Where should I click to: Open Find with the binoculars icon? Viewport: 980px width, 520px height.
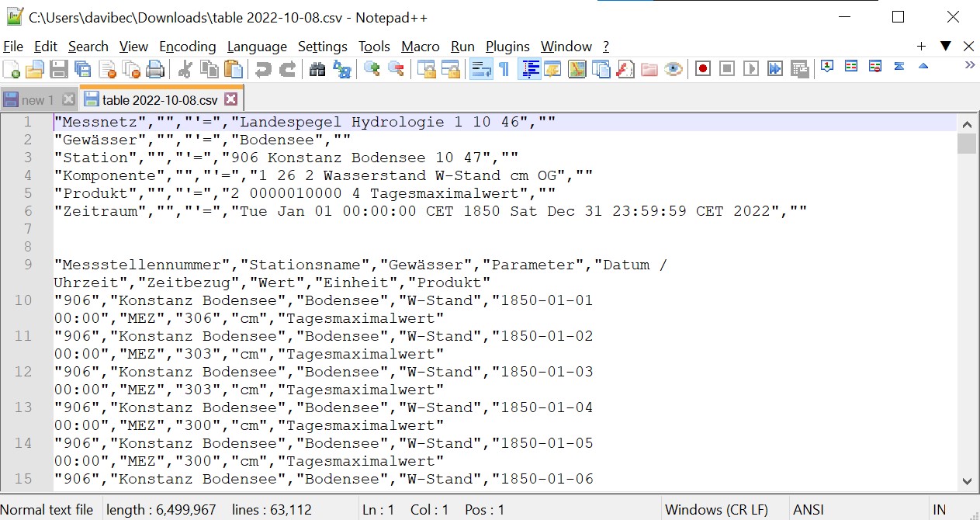point(317,70)
